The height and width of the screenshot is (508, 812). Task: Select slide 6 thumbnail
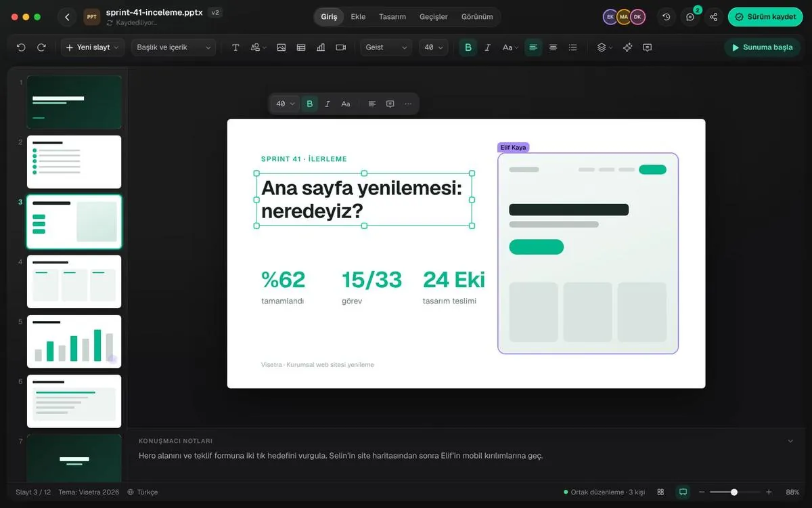pyautogui.click(x=74, y=401)
